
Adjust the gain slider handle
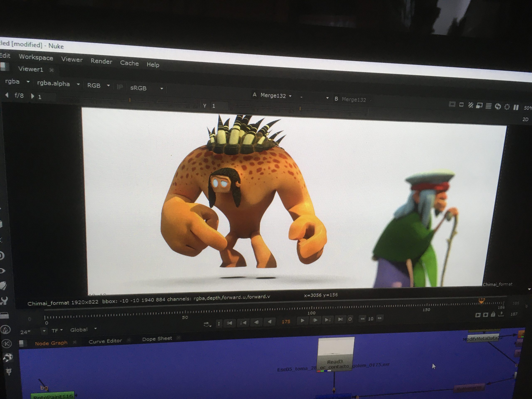pyautogui.click(x=130, y=100)
